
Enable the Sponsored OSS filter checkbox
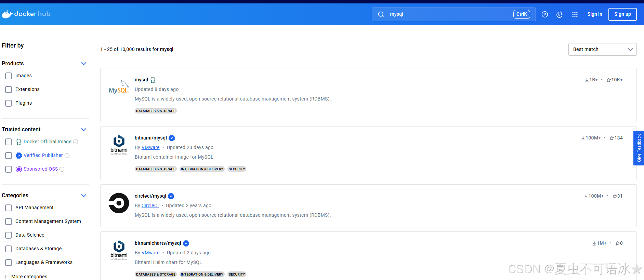click(x=9, y=169)
